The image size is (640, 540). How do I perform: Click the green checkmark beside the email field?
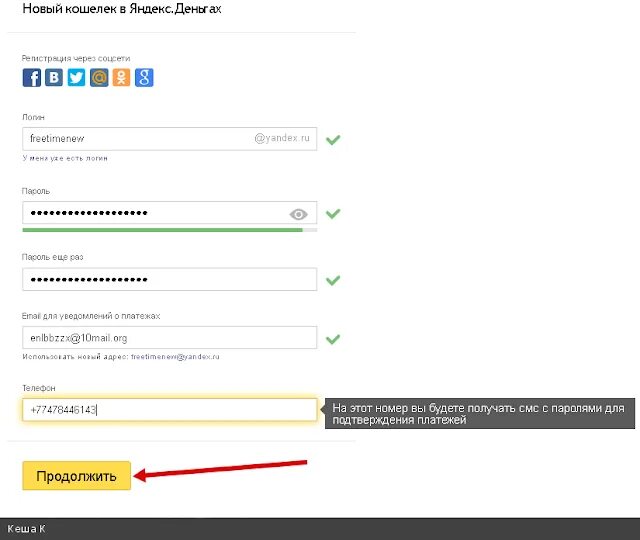tap(333, 339)
